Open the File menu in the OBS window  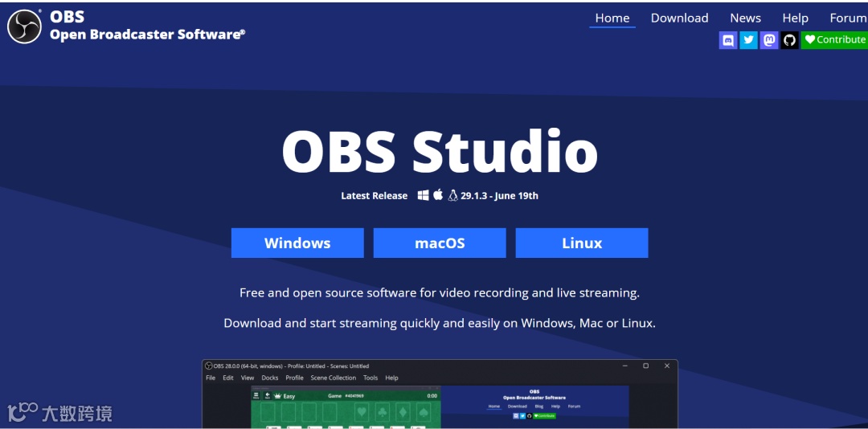[x=211, y=378]
